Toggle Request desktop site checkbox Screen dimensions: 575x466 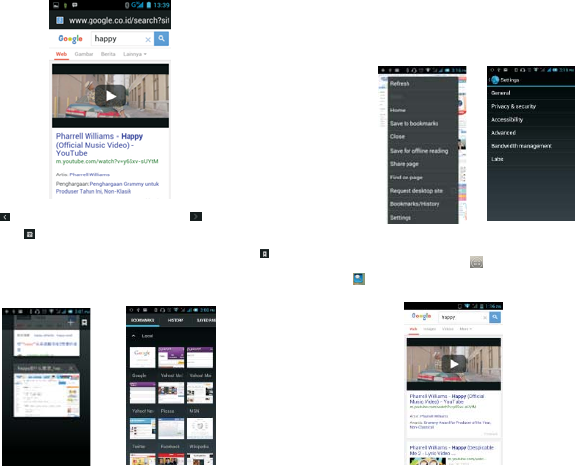point(453,191)
